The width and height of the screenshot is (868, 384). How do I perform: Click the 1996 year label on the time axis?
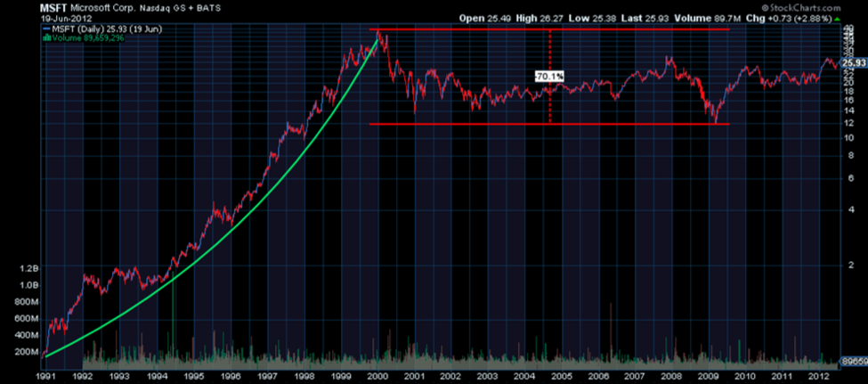pos(231,378)
